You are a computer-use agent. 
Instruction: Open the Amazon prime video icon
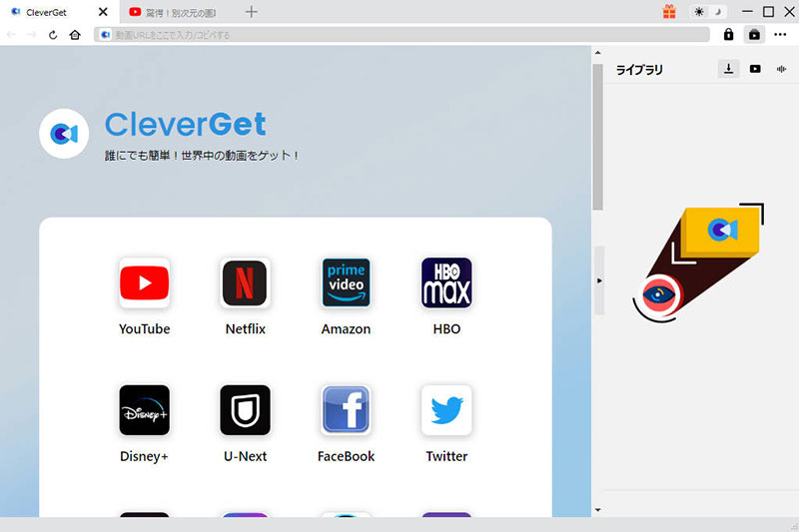(x=346, y=282)
